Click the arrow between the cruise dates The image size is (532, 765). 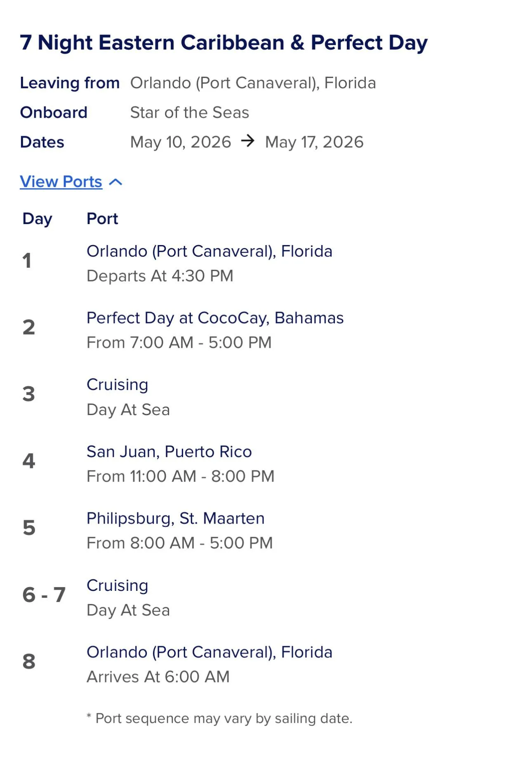click(248, 141)
